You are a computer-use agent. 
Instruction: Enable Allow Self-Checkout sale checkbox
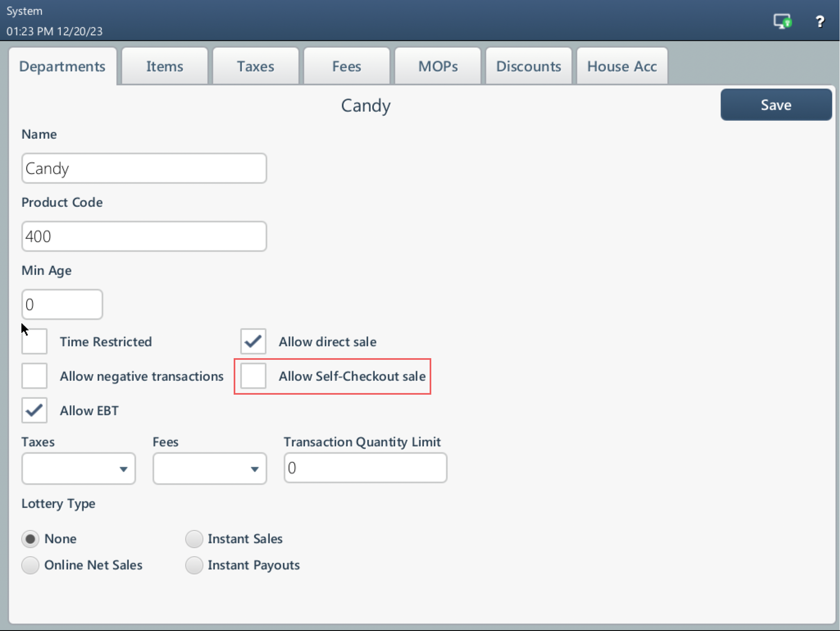click(x=253, y=376)
